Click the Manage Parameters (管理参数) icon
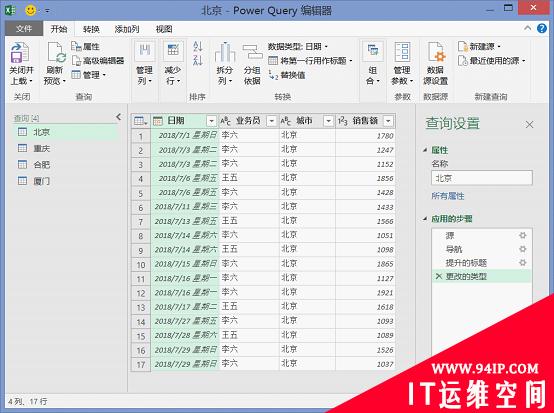Image resolution: width=554 pixels, height=413 pixels. pos(402,52)
